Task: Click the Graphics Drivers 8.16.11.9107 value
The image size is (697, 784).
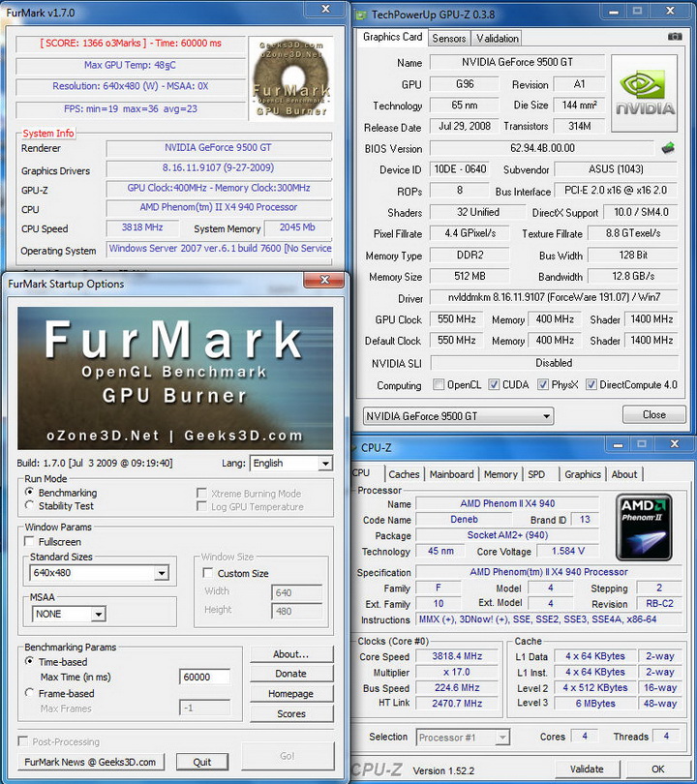Action: 219,168
